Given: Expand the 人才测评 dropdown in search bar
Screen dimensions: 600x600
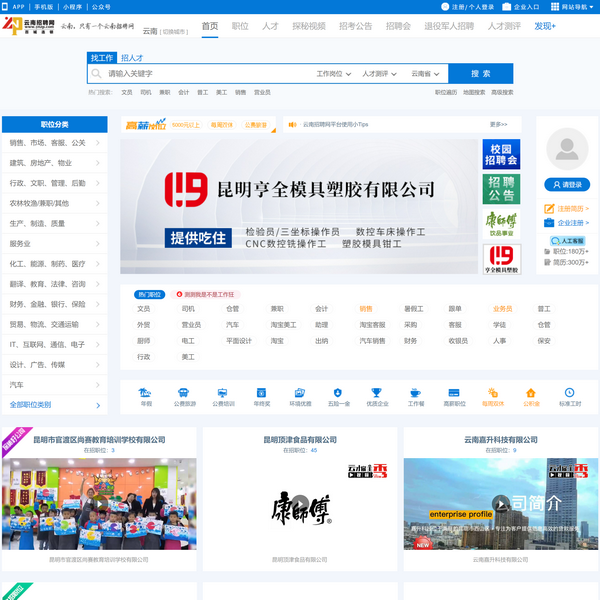Looking at the screenshot, I should click(x=379, y=74).
